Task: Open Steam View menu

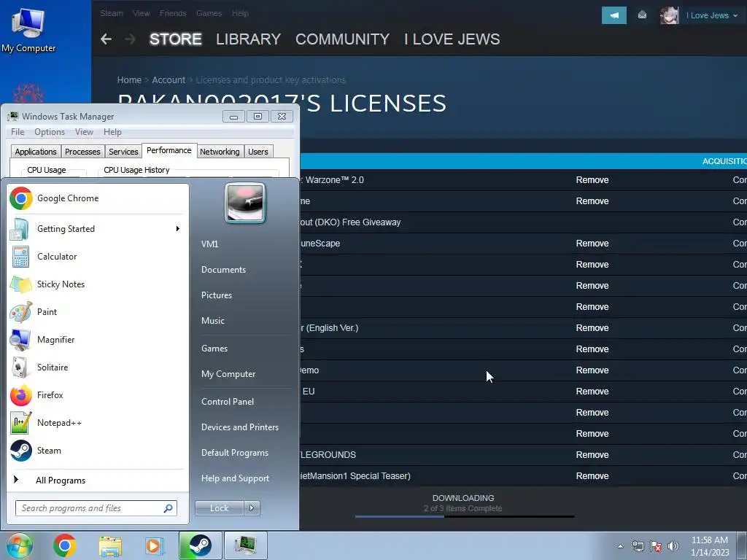Action: click(x=141, y=13)
